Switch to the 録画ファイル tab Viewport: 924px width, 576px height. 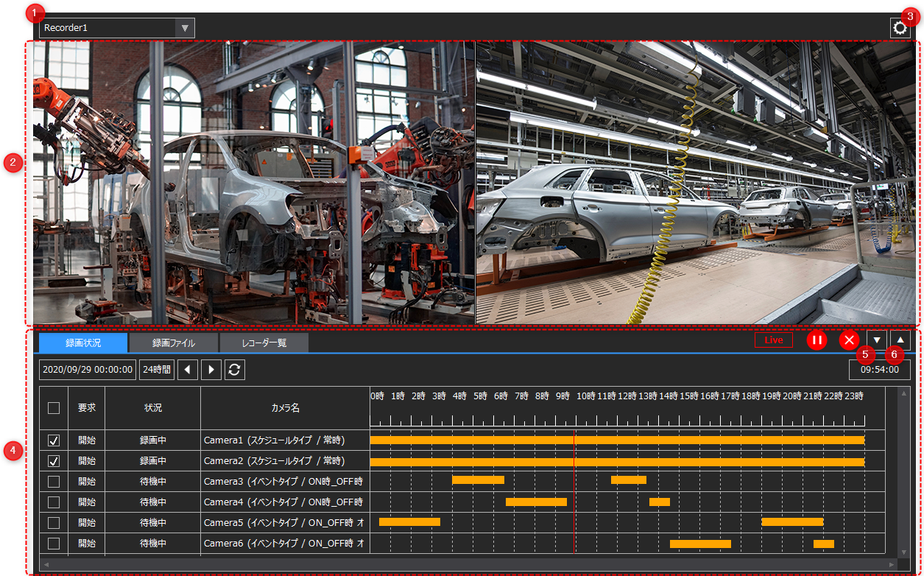coord(173,343)
